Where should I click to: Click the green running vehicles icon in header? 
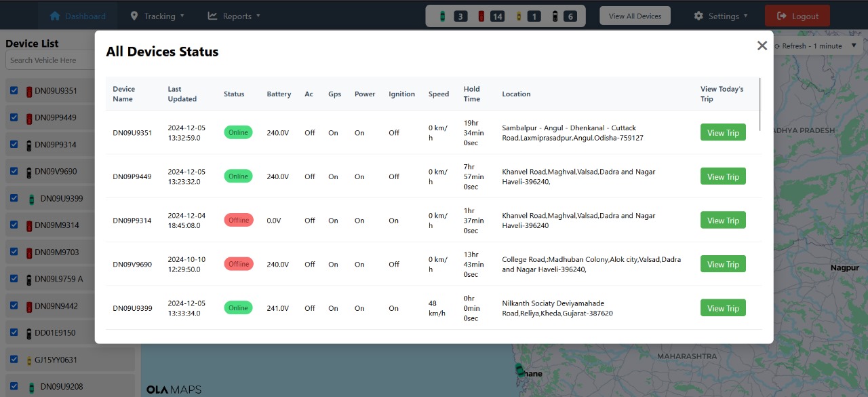(442, 15)
